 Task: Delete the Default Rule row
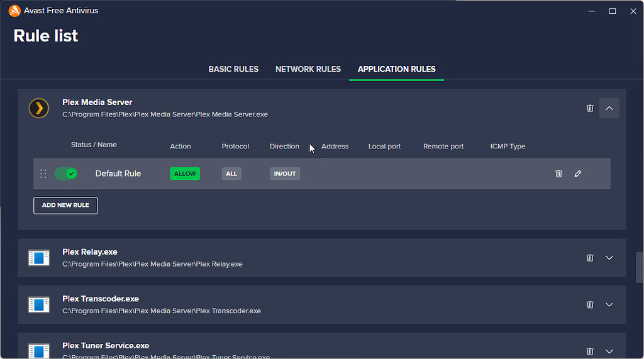[x=558, y=174]
